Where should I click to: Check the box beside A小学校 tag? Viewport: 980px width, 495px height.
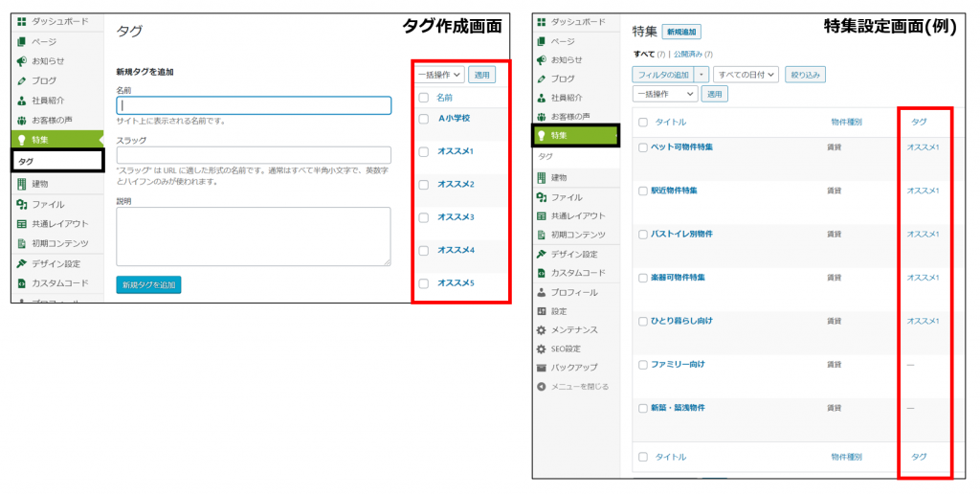(423, 120)
